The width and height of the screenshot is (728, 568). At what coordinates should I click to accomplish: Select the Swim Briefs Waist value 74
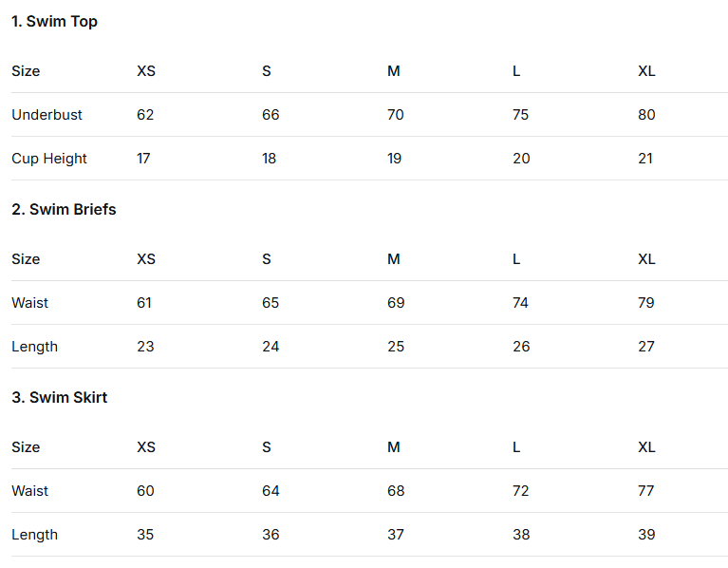[520, 303]
